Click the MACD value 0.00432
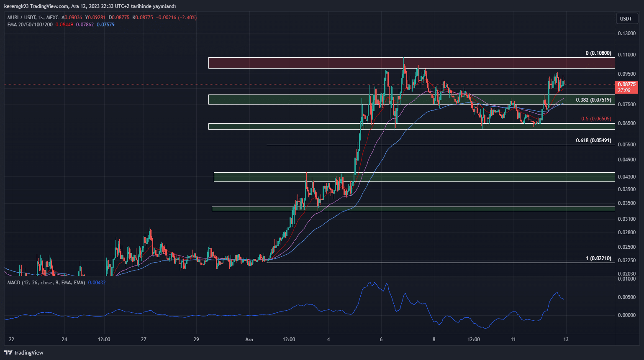 click(97, 283)
